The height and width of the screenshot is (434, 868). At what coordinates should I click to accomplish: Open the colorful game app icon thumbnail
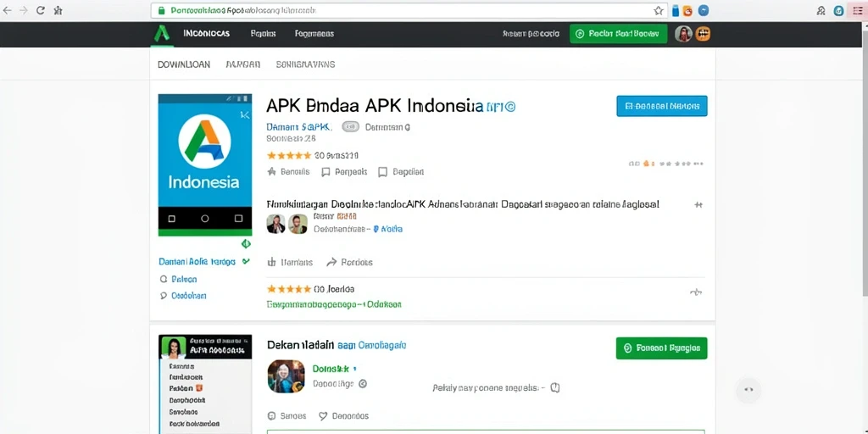point(287,376)
